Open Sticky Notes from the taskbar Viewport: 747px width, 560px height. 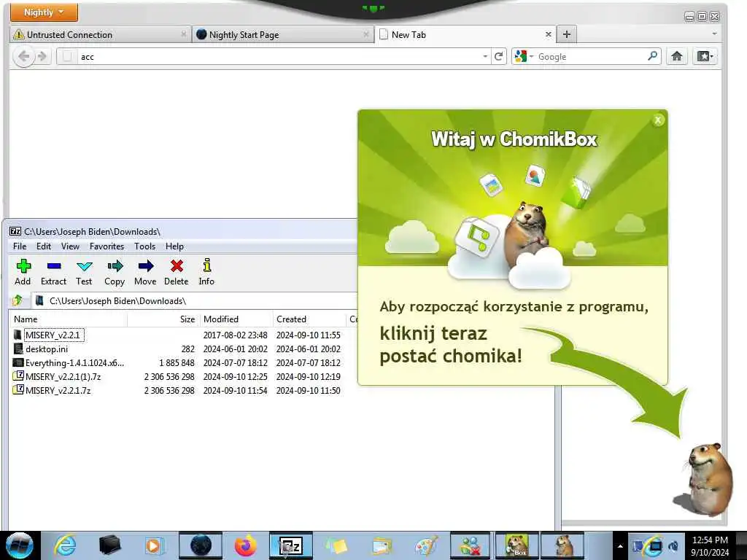(x=336, y=545)
